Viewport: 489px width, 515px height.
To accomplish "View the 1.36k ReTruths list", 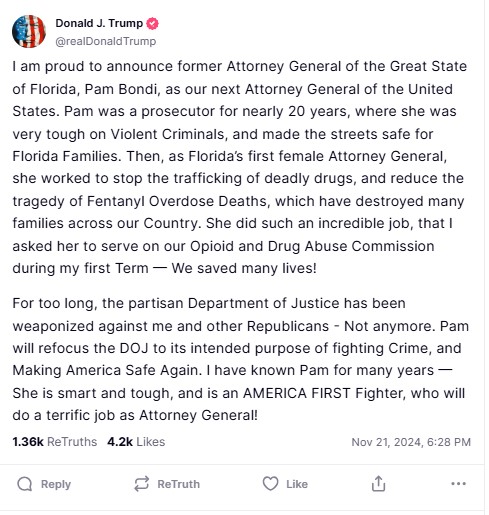I will (55, 442).
